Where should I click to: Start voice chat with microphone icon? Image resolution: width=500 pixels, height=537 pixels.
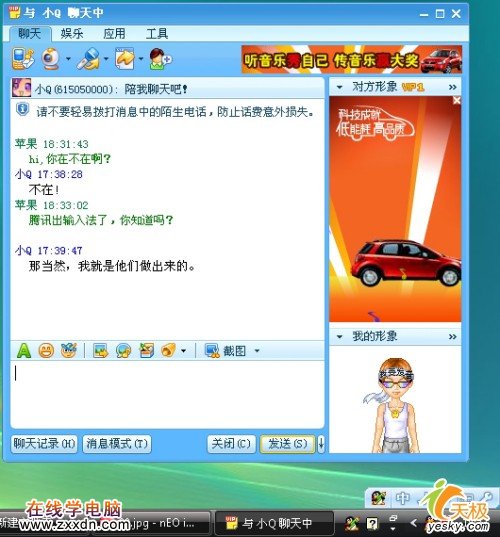point(89,59)
